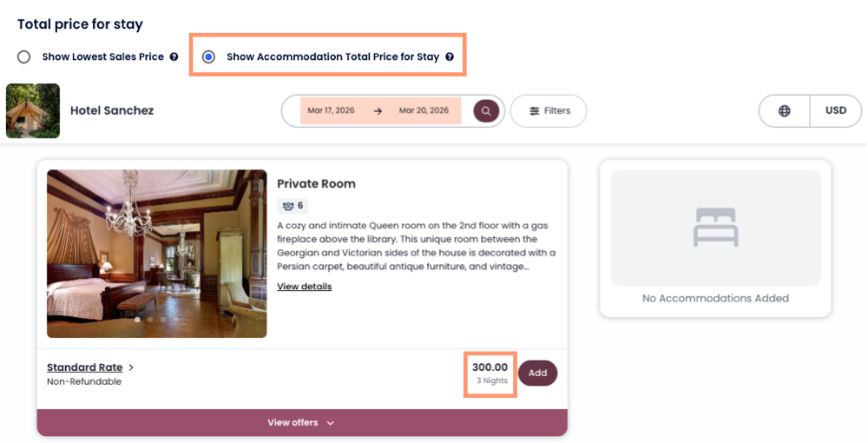
Task: Click the Hotel Sanchez logo thumbnail
Action: (x=33, y=111)
